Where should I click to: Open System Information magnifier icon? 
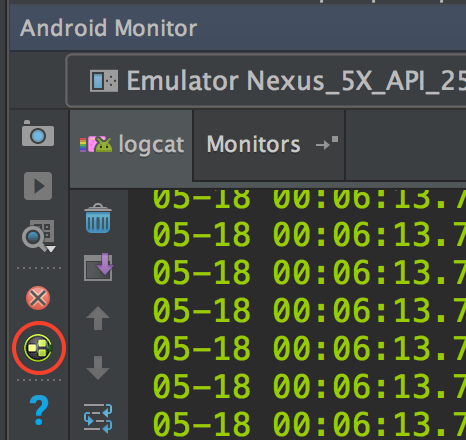(x=37, y=236)
